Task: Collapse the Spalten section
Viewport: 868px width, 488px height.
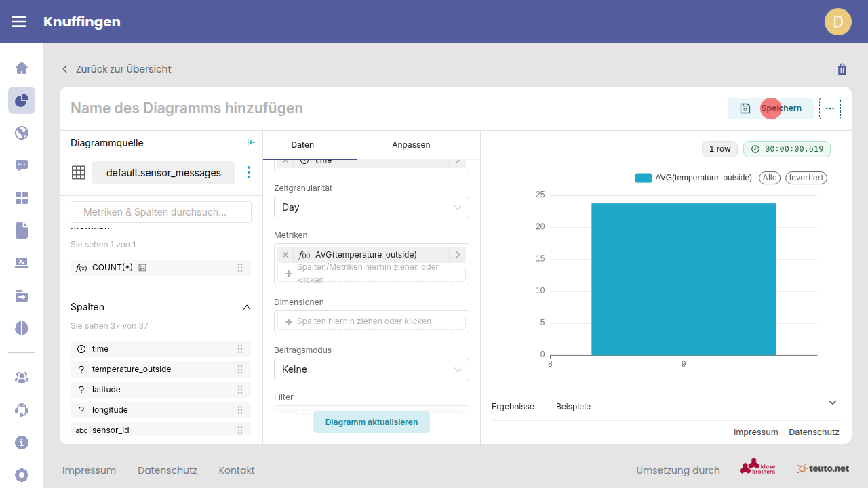Action: [x=247, y=307]
